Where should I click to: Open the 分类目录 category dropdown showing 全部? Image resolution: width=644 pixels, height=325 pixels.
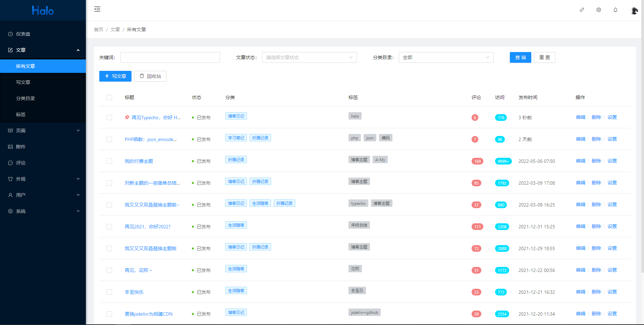click(x=446, y=57)
